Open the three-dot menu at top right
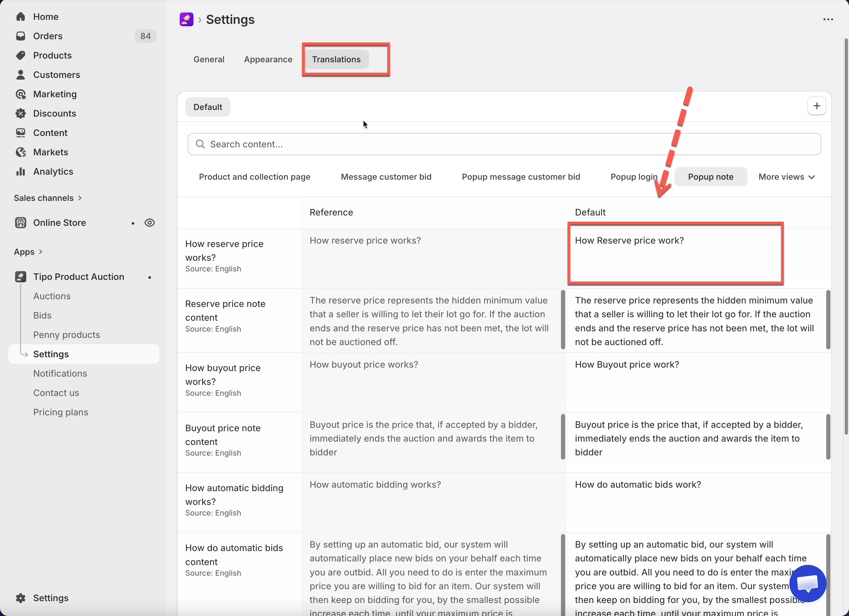849x616 pixels. [828, 19]
